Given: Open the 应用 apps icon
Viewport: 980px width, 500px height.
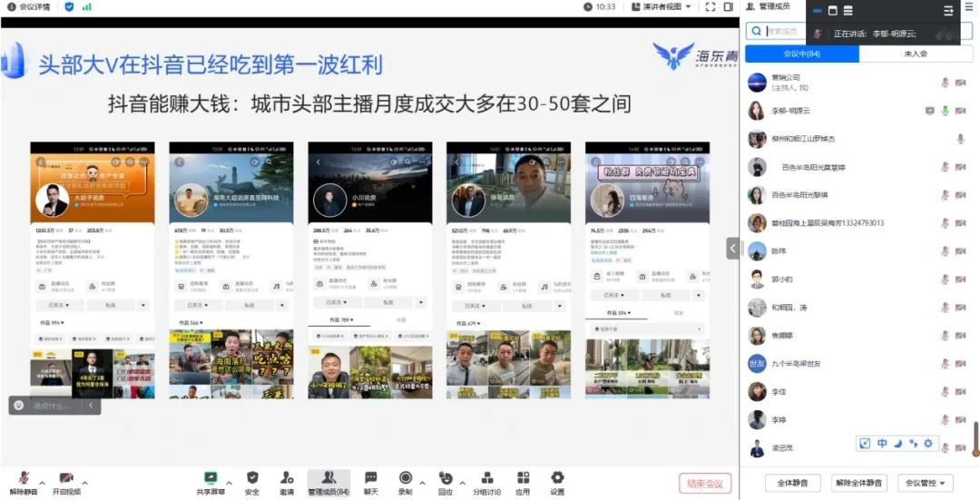Looking at the screenshot, I should point(524,477).
